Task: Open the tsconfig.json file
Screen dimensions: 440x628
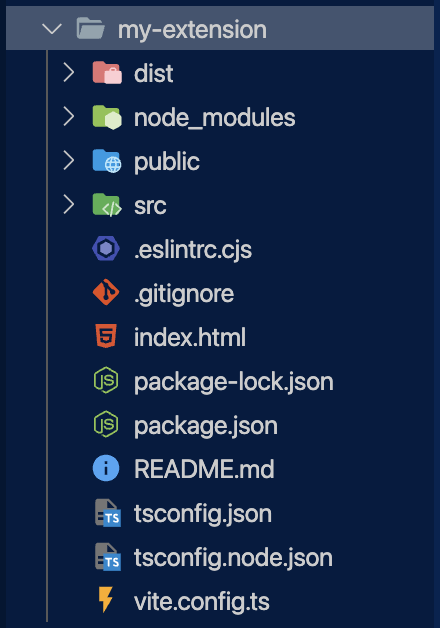Action: 203,513
